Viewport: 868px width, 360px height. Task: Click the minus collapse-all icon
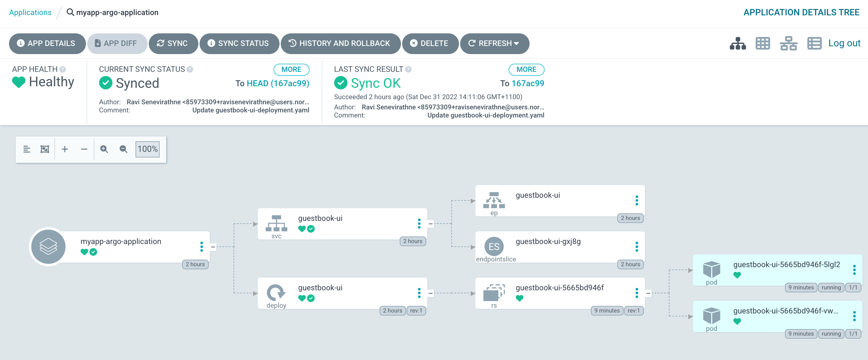pos(84,149)
